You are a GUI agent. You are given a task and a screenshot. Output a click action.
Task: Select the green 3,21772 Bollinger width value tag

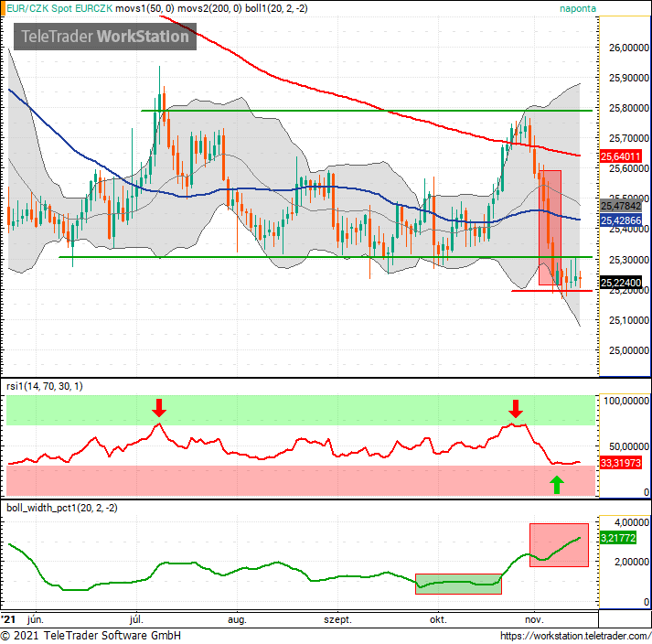click(x=618, y=538)
